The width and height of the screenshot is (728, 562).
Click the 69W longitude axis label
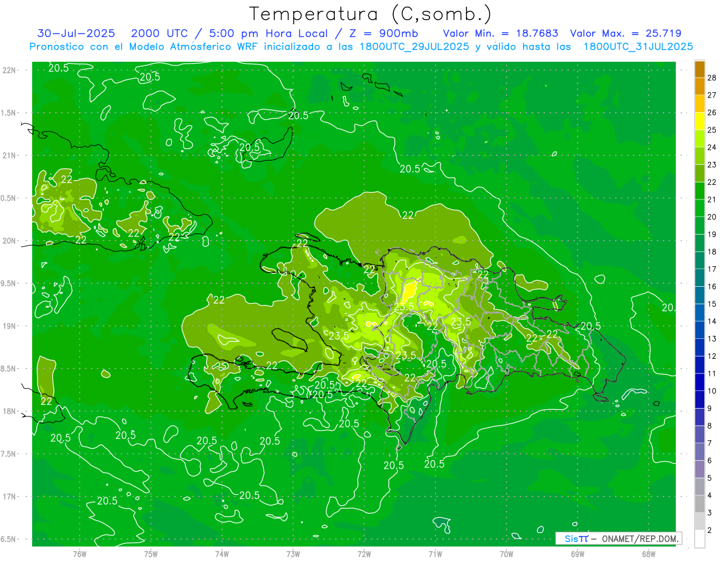[x=577, y=554]
